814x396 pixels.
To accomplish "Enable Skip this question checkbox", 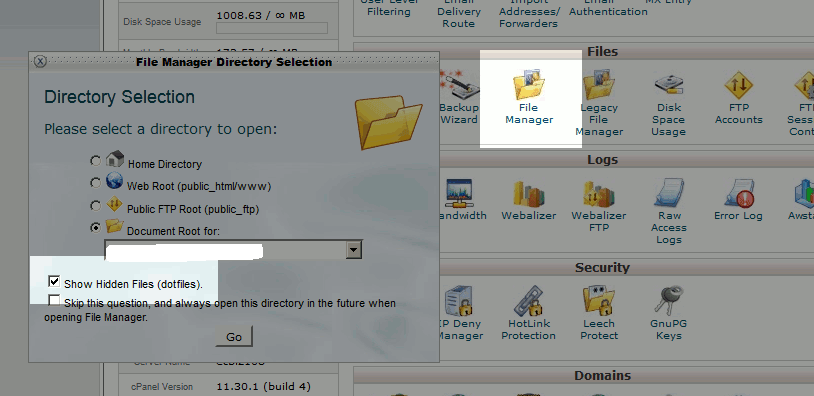I will pyautogui.click(x=54, y=301).
